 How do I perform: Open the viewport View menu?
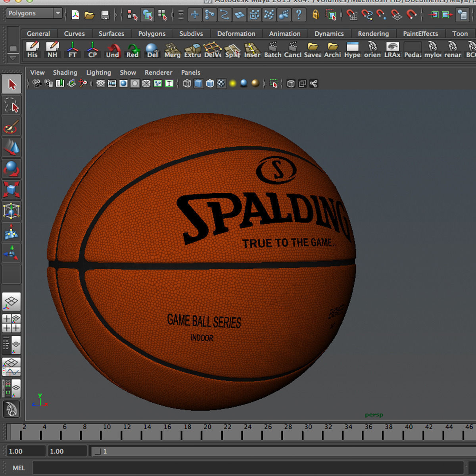pos(37,72)
